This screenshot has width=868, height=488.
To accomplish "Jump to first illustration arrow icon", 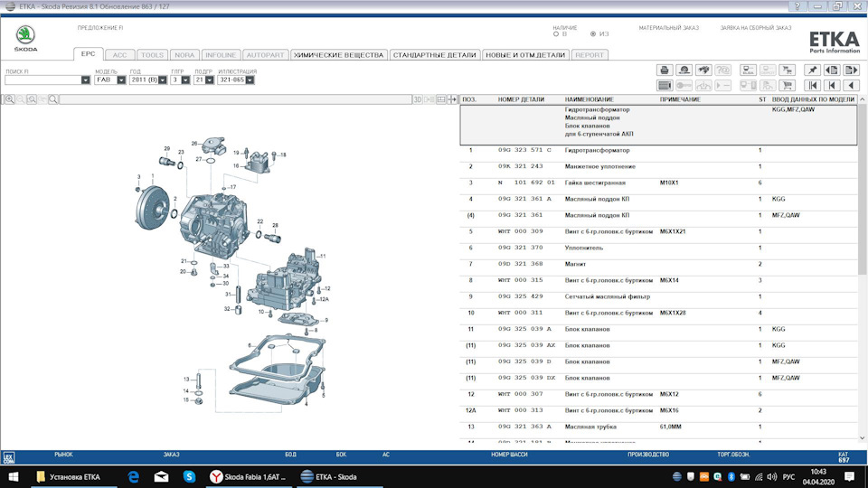I will 812,85.
